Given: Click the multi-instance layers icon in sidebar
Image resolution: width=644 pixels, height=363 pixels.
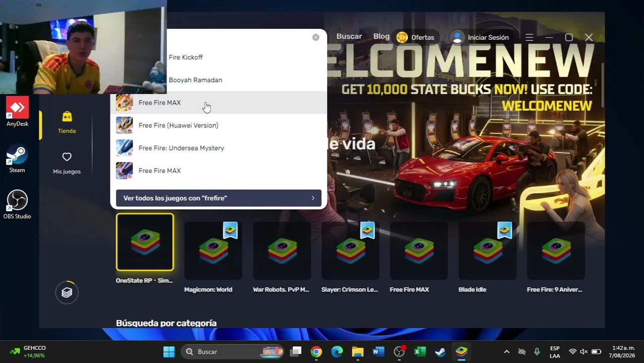Looking at the screenshot, I should [x=67, y=292].
